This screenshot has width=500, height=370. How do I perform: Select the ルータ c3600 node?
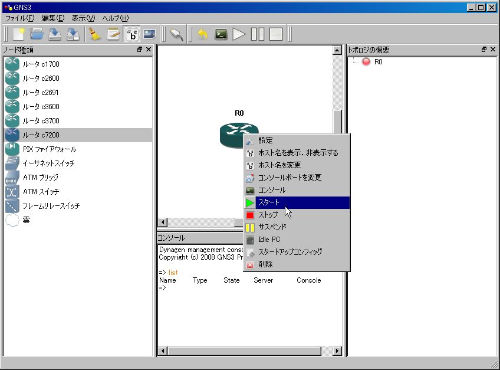pos(78,107)
